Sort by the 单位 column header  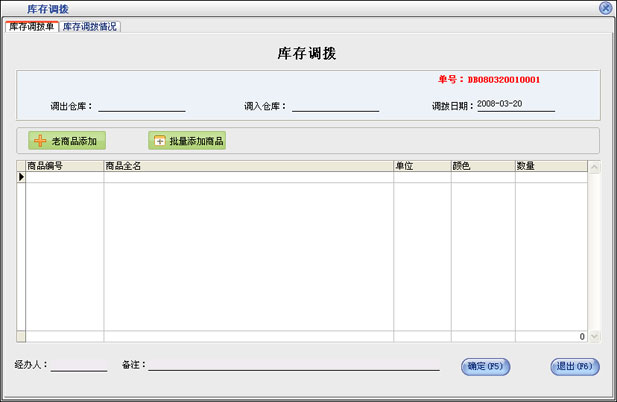(421, 166)
